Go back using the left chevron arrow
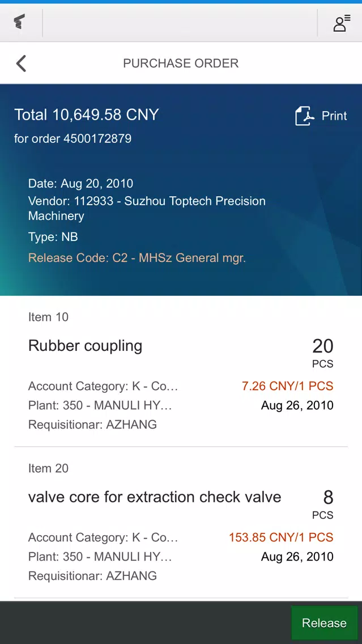 coord(21,63)
